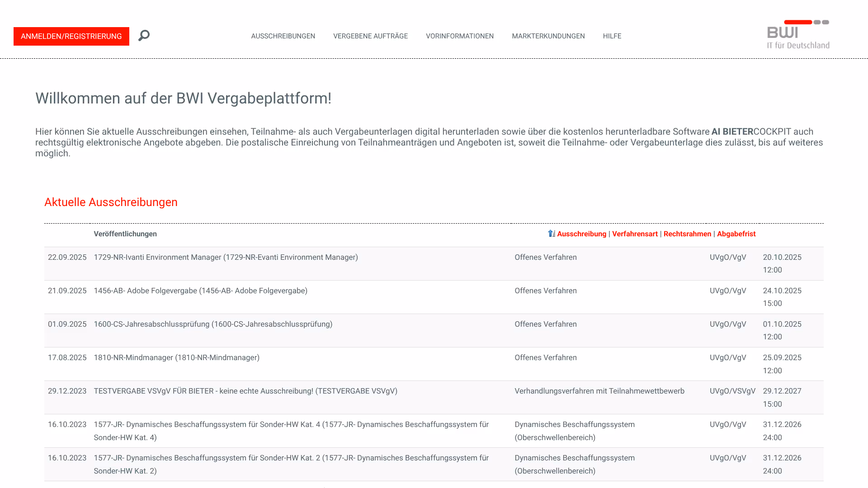Click the BWI IT für Deutschland logo
868x488 pixels.
tap(798, 34)
